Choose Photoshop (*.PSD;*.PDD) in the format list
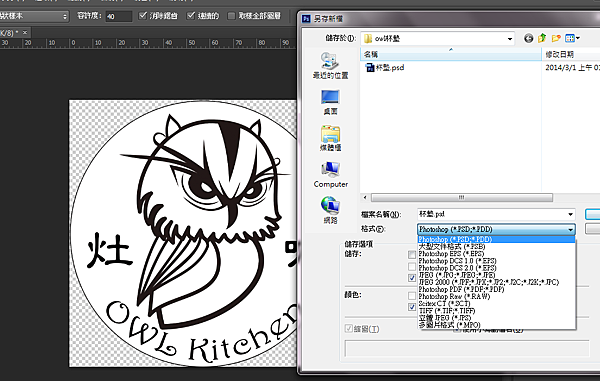The width and height of the screenshot is (600, 381). coord(496,239)
